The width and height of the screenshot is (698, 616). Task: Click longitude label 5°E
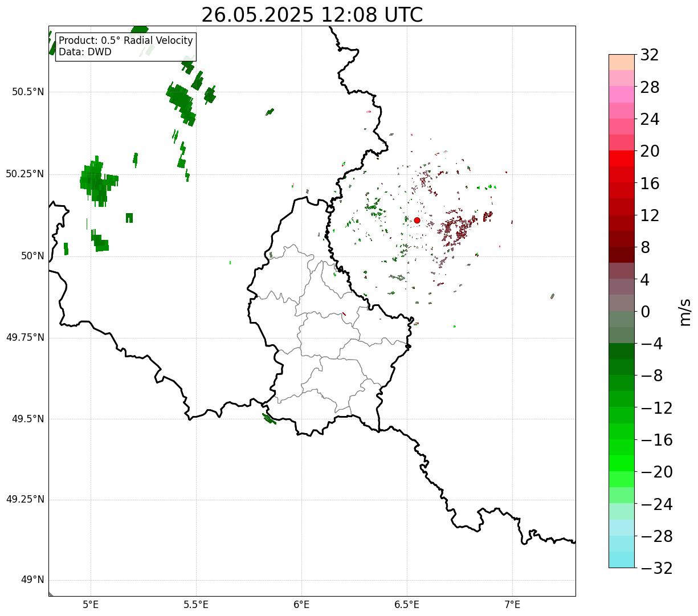point(91,604)
